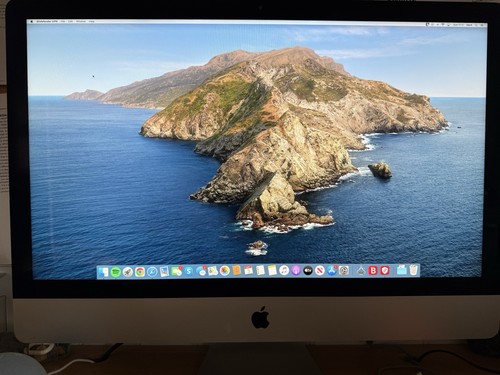Viewport: 500px width, 375px height.
Task: Open the Edit menu
Action: click(71, 22)
